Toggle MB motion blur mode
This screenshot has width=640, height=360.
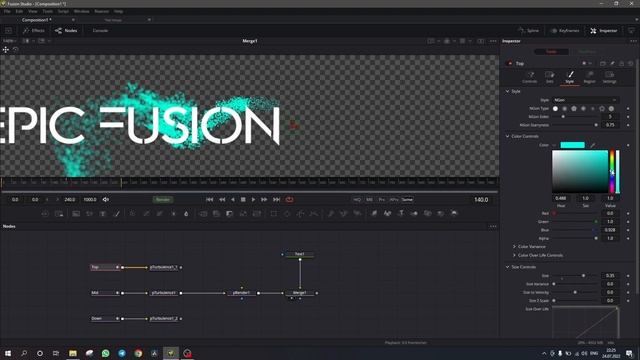click(x=369, y=200)
